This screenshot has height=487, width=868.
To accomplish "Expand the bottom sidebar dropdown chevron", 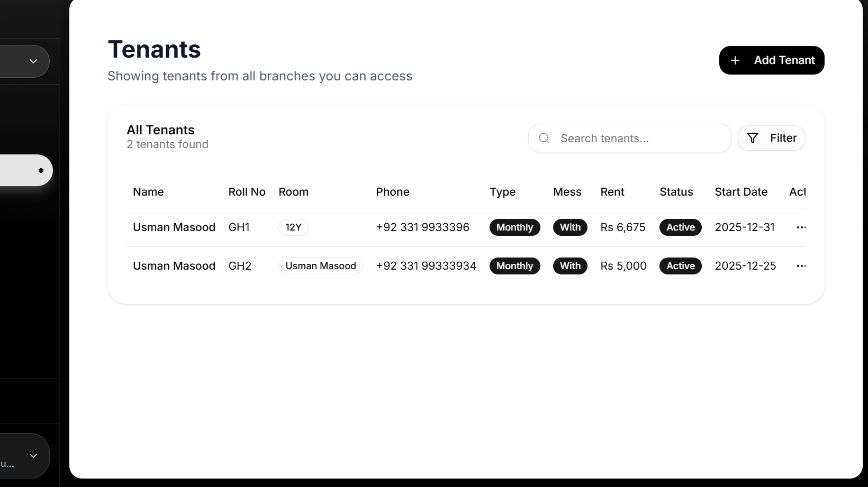I will click(33, 456).
